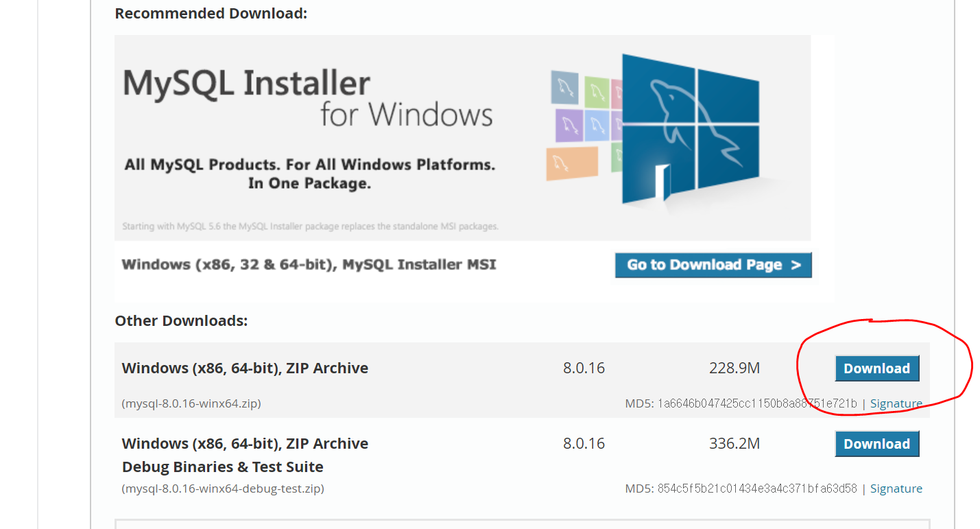Viewport: 980px width, 529px height.
Task: Select filename "(mysql-8.0.16-winx64-debug-test.zip)"
Action: pos(223,489)
